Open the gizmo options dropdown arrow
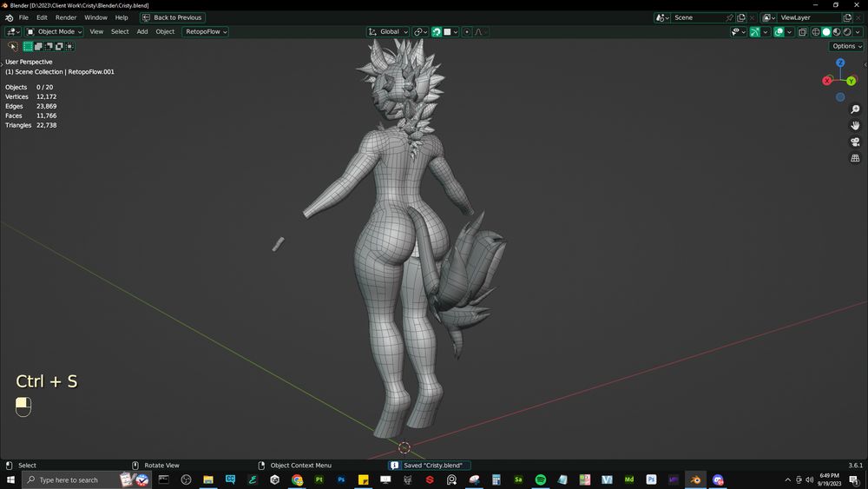868x489 pixels. [x=766, y=32]
